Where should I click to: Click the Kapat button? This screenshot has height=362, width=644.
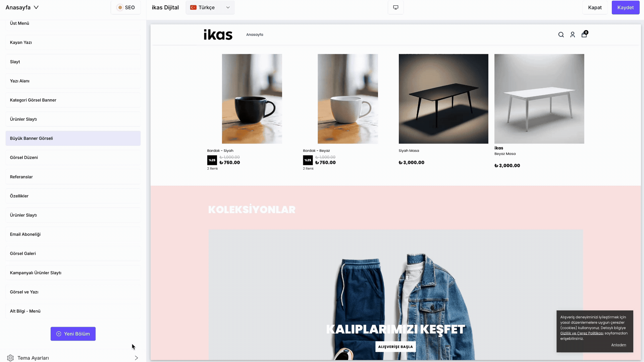point(595,7)
